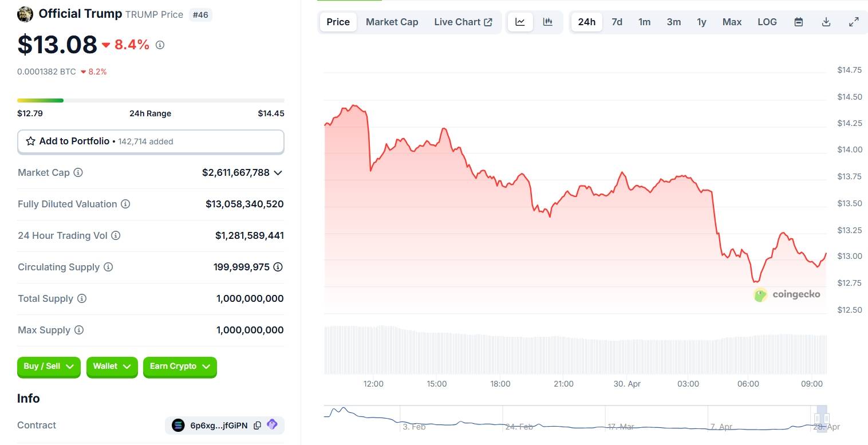Show Circulating Supply label info icon
This screenshot has width=868, height=445.
[108, 267]
